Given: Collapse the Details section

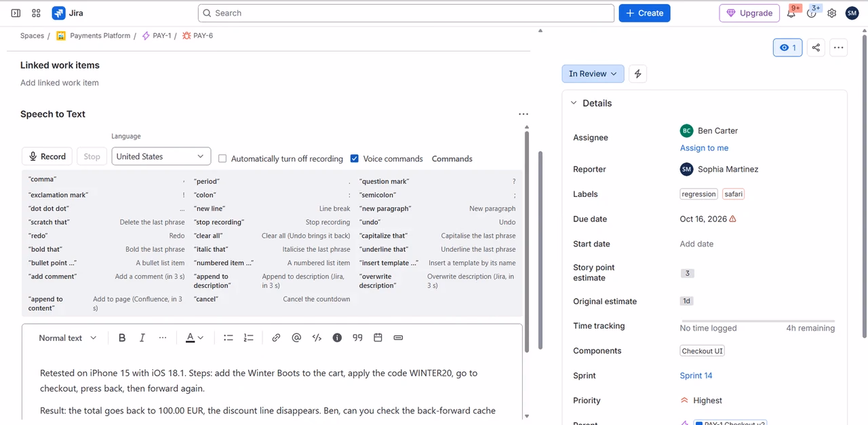Looking at the screenshot, I should [x=574, y=103].
